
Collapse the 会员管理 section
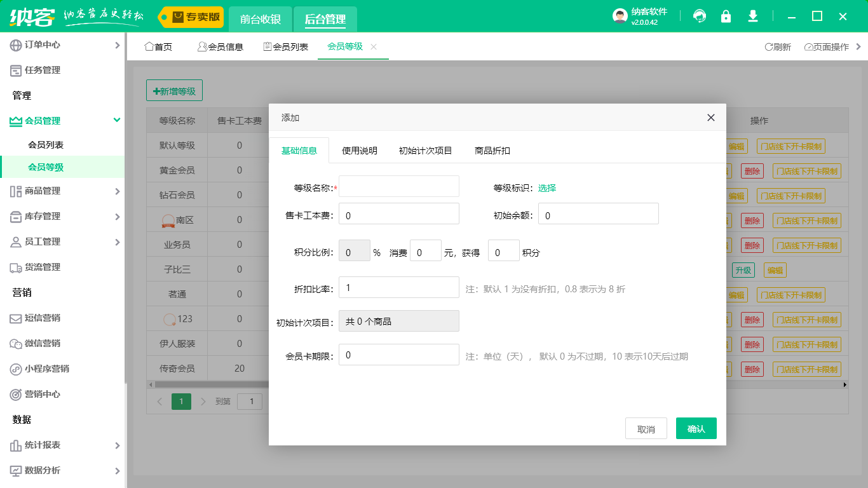pos(116,119)
